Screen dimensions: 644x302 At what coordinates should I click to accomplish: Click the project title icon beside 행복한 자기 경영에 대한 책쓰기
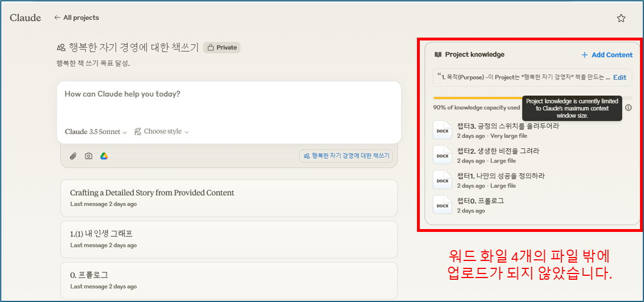tap(61, 48)
